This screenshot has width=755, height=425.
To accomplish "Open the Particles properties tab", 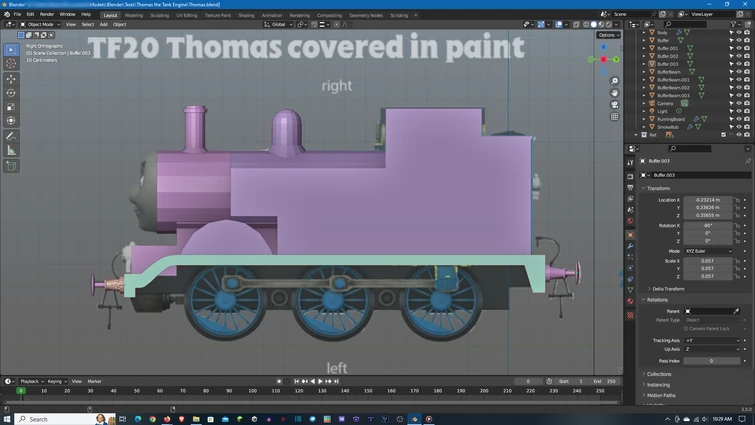I will click(630, 257).
